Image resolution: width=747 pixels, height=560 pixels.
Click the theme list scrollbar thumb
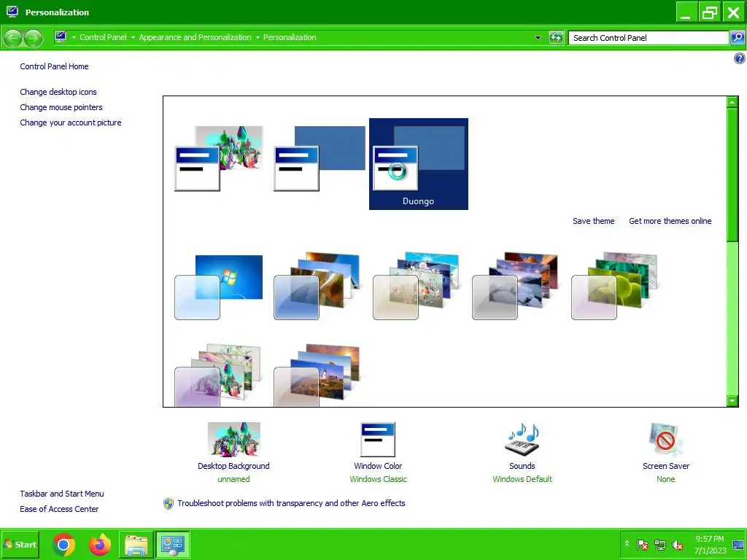[732, 174]
